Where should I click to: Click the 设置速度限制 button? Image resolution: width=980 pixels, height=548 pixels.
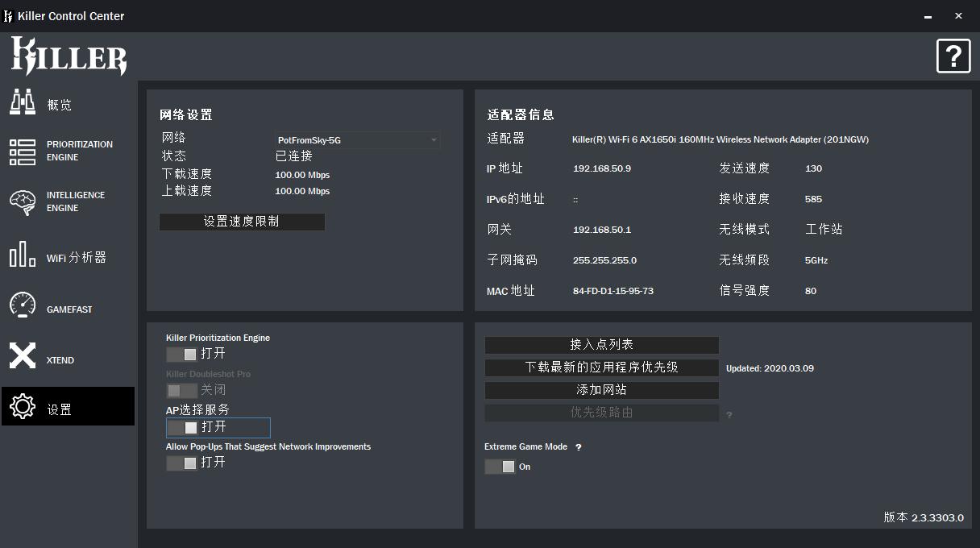pos(242,221)
